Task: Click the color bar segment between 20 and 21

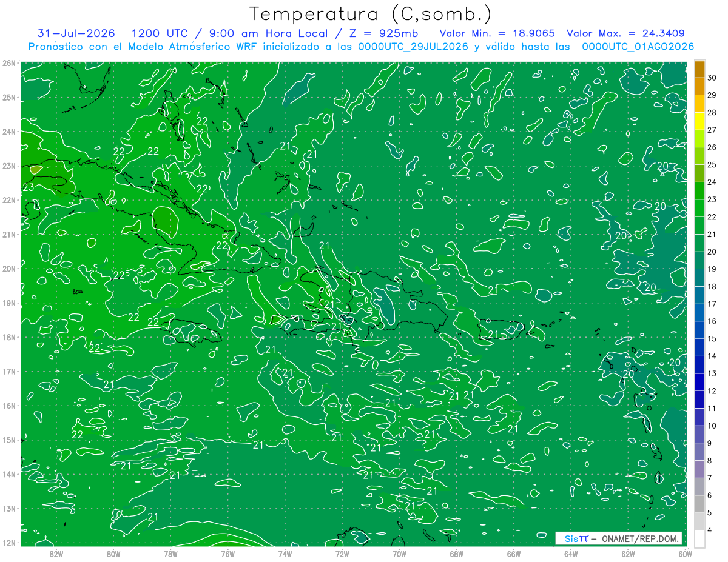Action: pos(699,243)
